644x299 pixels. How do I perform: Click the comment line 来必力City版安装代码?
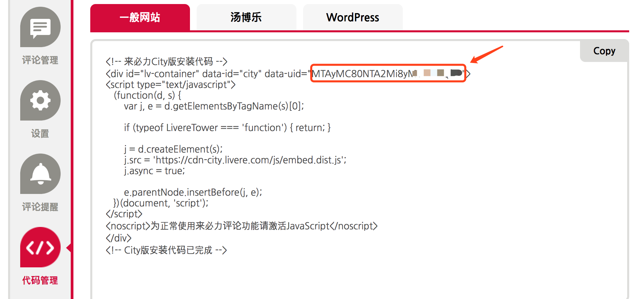166,62
